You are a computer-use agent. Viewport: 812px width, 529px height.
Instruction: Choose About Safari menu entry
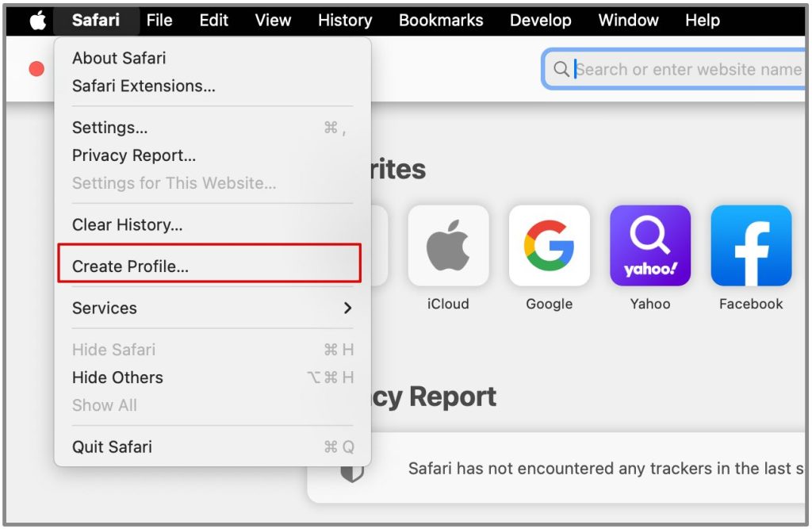tap(119, 58)
